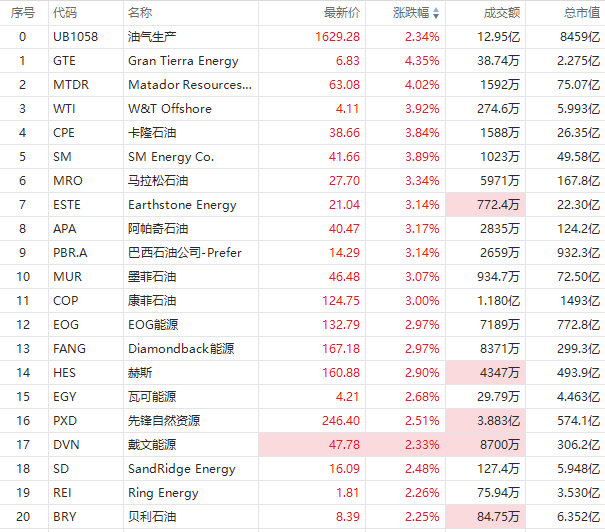
Task: Select the 卡隆石油 row
Action: point(152,133)
